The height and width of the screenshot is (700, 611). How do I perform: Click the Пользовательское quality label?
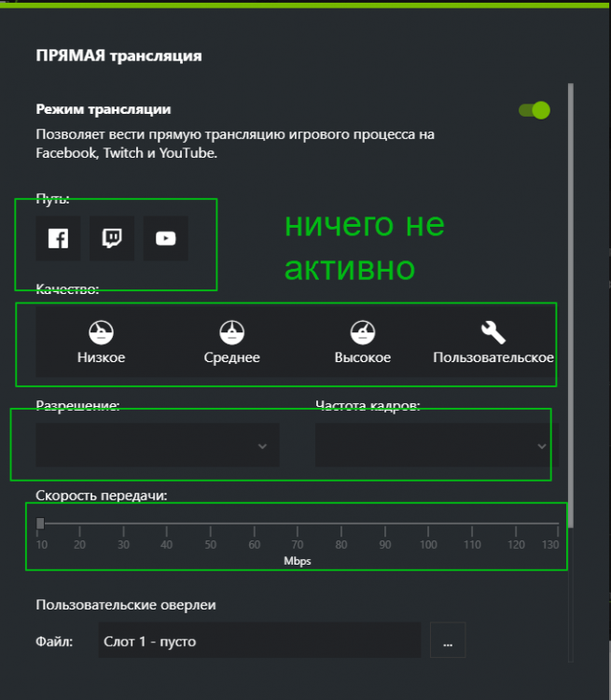[493, 357]
